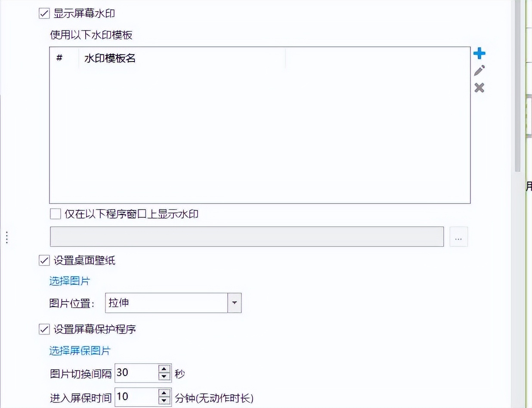Click the 选择屏保图片 link
The width and height of the screenshot is (532, 408).
pyautogui.click(x=79, y=351)
